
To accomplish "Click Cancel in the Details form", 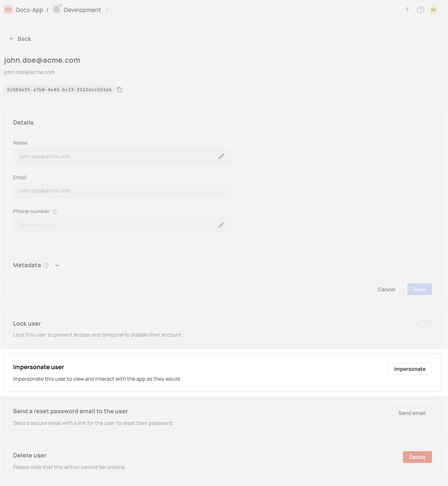I will click(386, 289).
